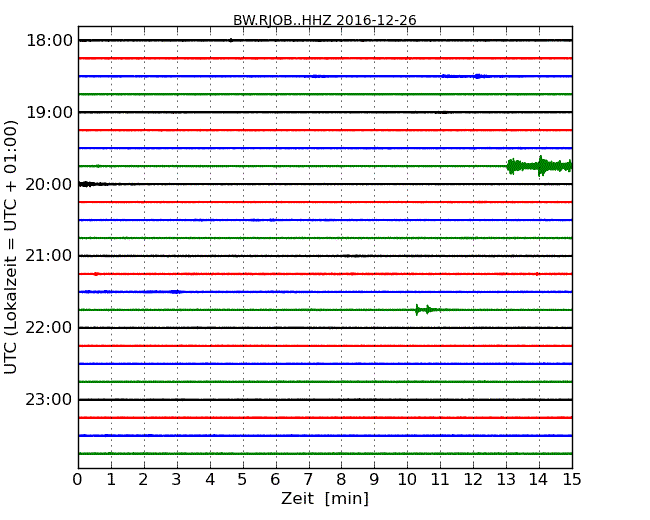This screenshot has width=650, height=520.
Task: Click the x-axis tick label 4
Action: coord(210,480)
